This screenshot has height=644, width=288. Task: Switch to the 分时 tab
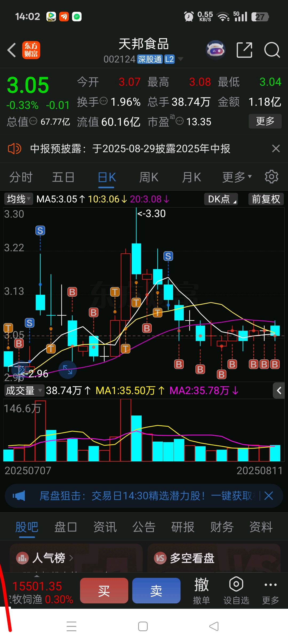click(21, 177)
